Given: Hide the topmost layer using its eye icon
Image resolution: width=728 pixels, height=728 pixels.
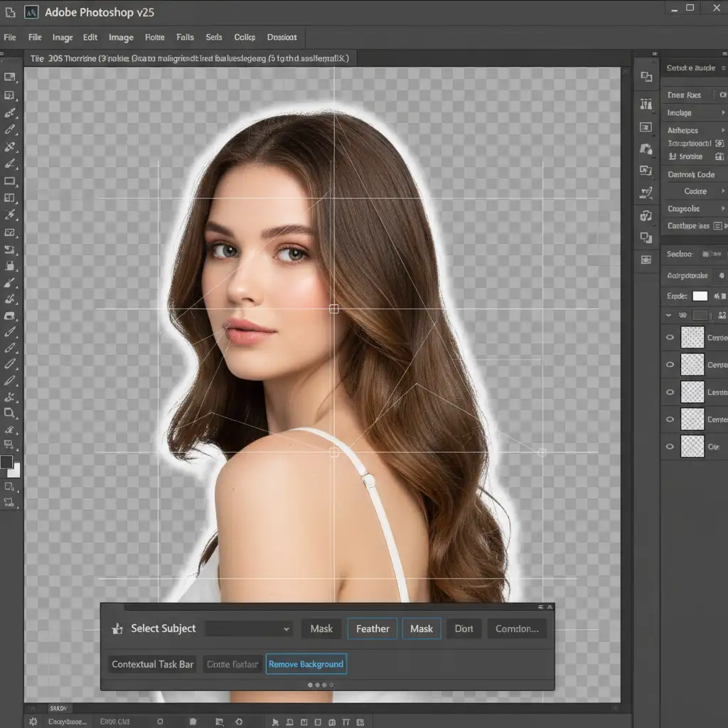Looking at the screenshot, I should (670, 338).
